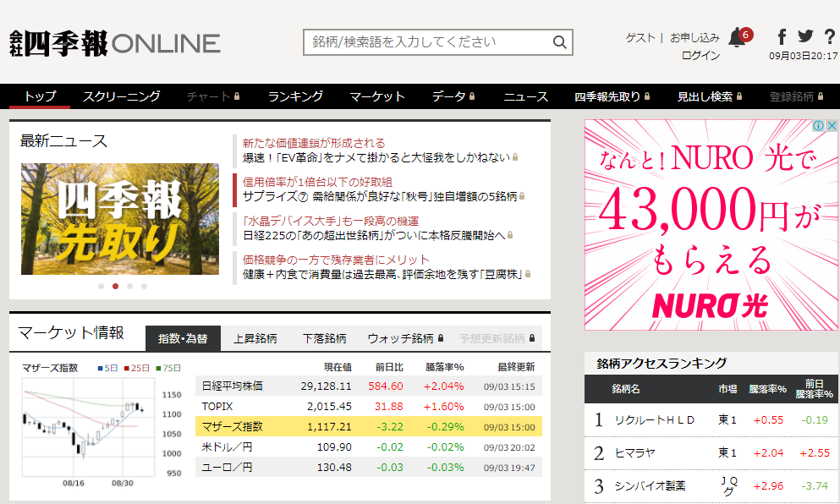This screenshot has width=840, height=504.
Task: Click the 四季報 ONLINE site logo
Action: (115, 43)
